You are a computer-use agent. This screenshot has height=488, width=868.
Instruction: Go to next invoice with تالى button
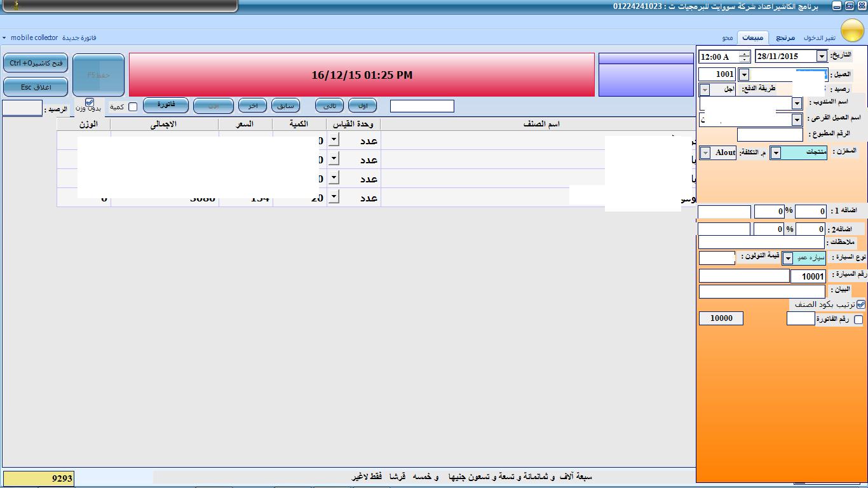329,105
